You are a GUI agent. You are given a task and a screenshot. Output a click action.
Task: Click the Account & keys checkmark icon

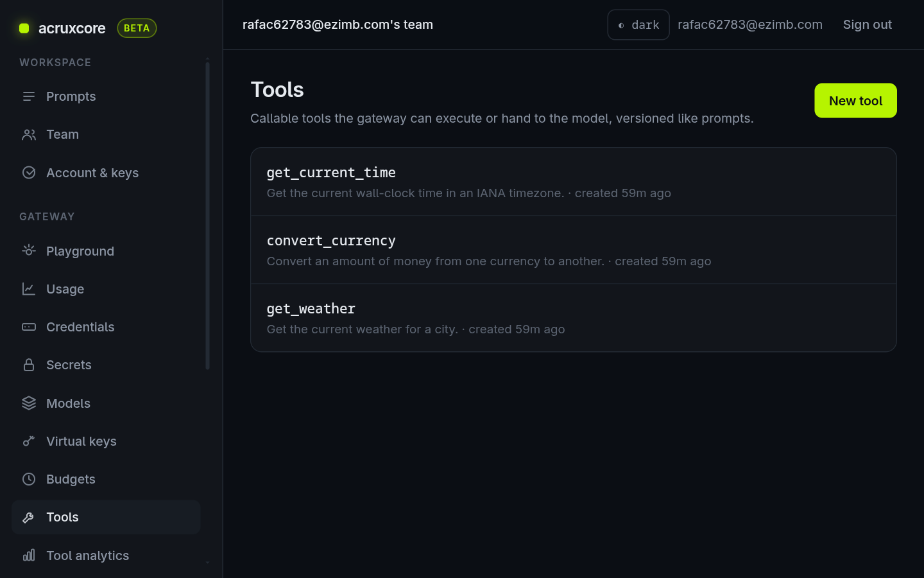point(29,173)
